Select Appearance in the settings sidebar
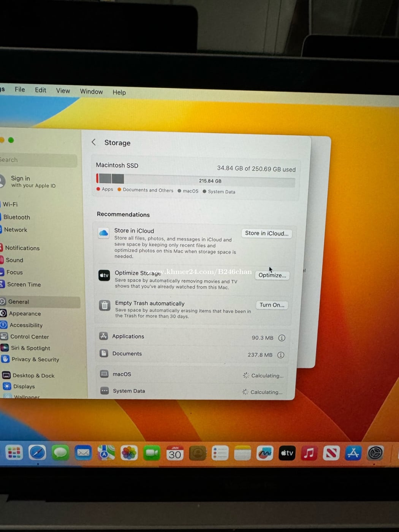Screen dimensions: 399x532 click(25, 313)
